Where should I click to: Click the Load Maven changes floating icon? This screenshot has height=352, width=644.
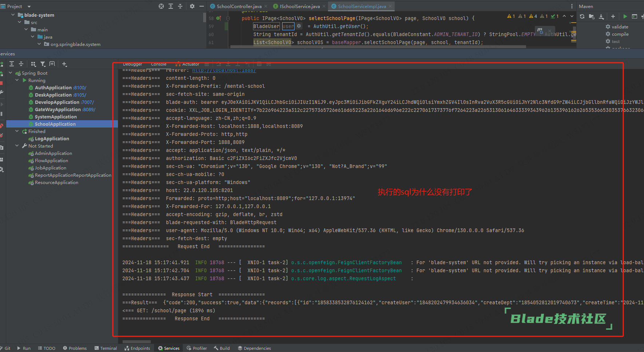click(x=540, y=30)
